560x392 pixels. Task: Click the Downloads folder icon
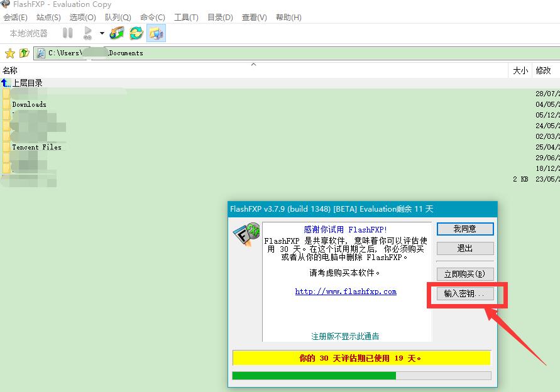pyautogui.click(x=6, y=104)
